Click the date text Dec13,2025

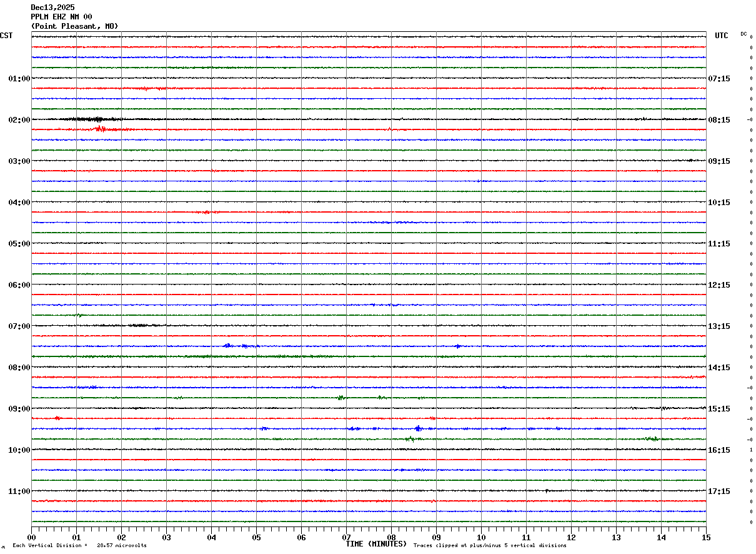52,8
